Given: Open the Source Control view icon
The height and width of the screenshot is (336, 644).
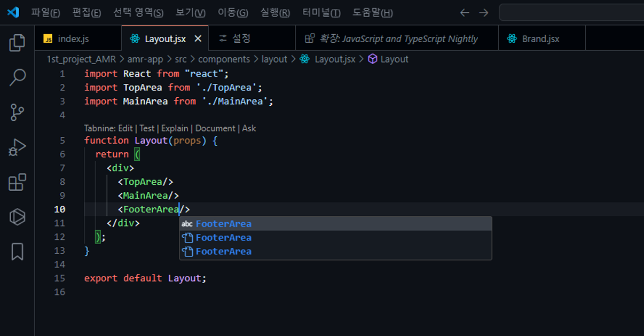Looking at the screenshot, I should (17, 113).
